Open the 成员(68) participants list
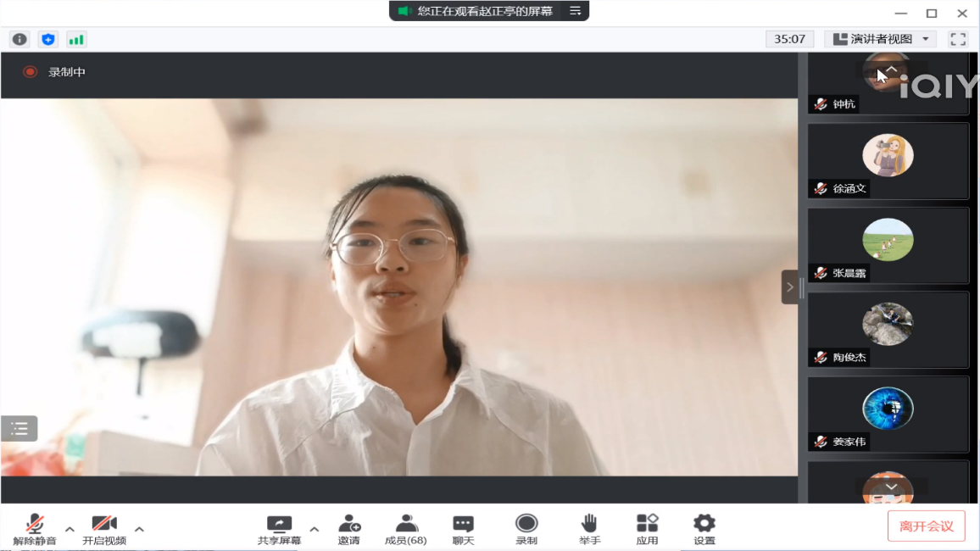980x551 pixels. [406, 528]
